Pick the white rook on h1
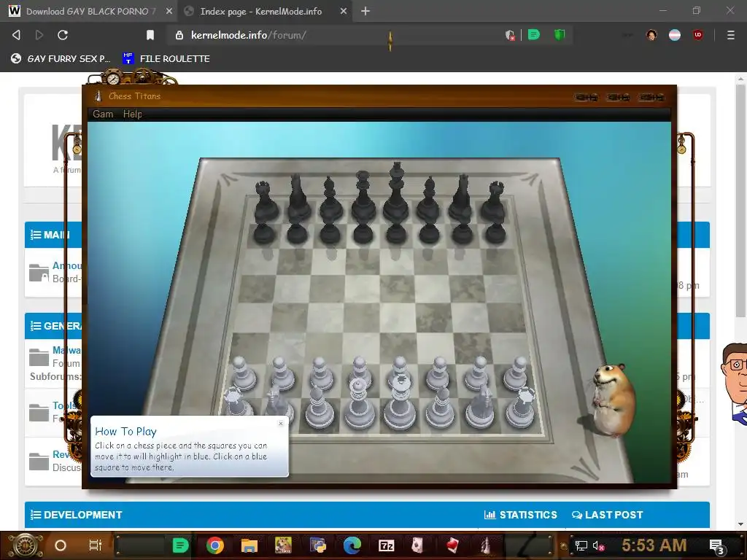Viewport: 747px width, 560px height. tap(521, 407)
